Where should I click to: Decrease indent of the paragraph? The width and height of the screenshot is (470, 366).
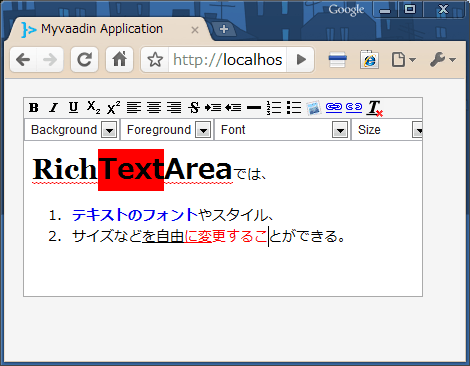[233, 108]
